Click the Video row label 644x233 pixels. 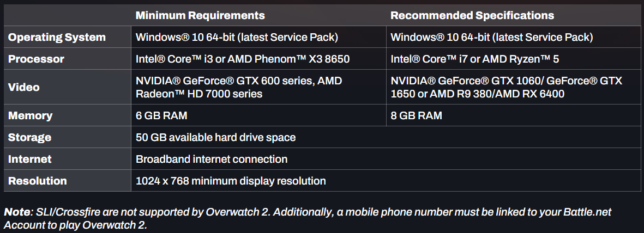click(24, 87)
